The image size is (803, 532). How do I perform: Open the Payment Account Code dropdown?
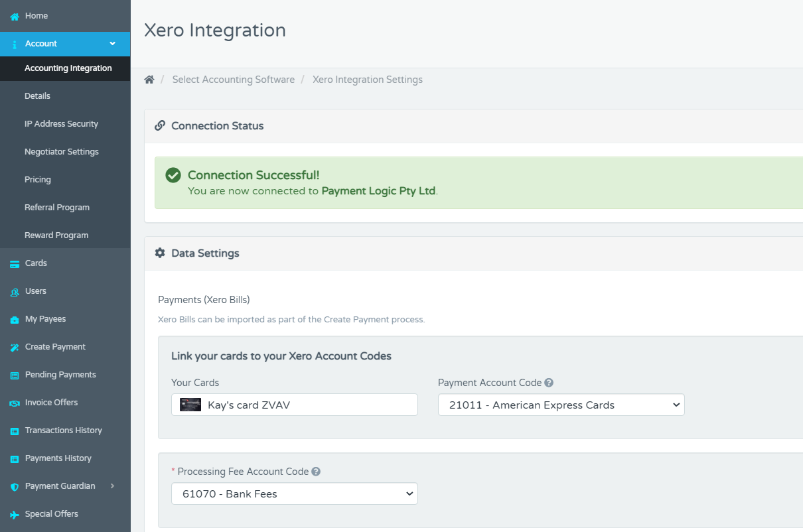(561, 405)
